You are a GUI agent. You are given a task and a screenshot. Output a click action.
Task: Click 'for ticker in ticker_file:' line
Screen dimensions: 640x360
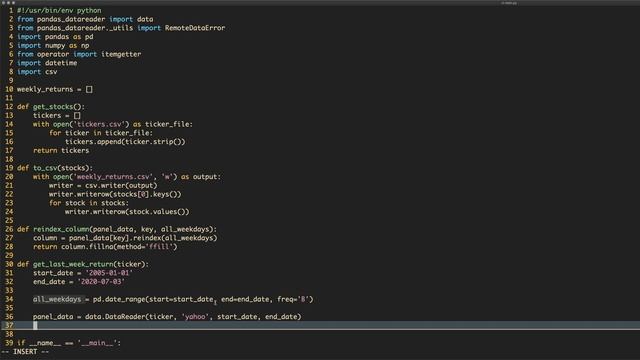(x=101, y=133)
